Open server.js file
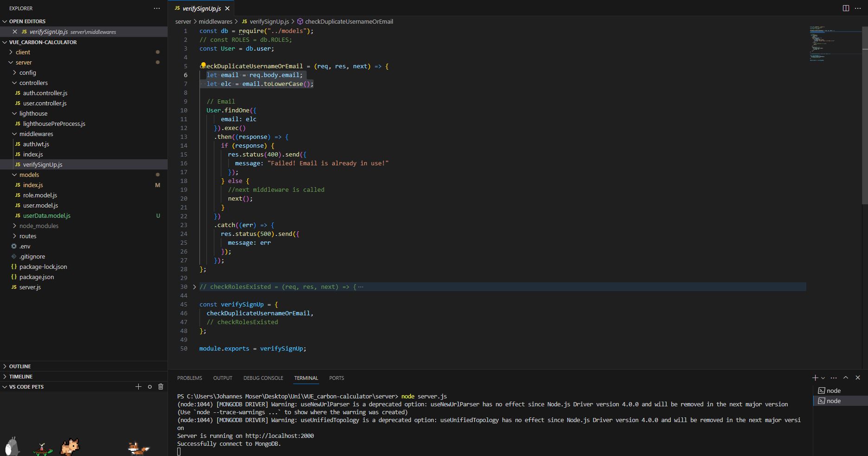This screenshot has width=868, height=456. tap(84, 287)
